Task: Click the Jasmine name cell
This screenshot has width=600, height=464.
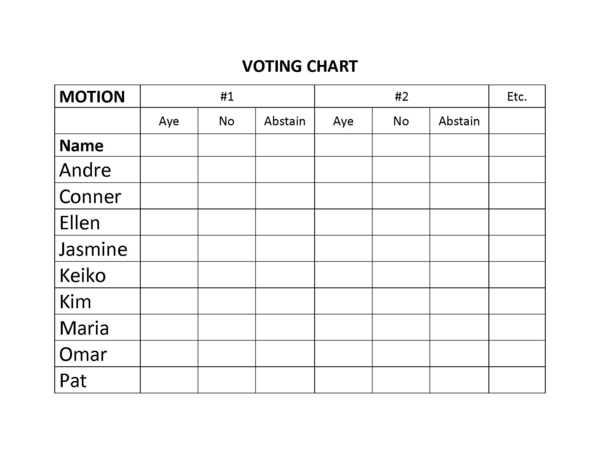Action: coord(93,249)
